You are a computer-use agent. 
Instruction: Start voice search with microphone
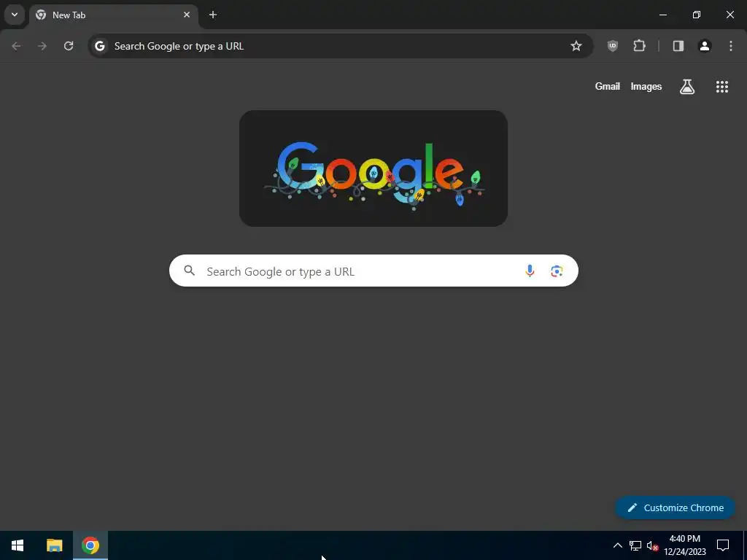point(530,271)
